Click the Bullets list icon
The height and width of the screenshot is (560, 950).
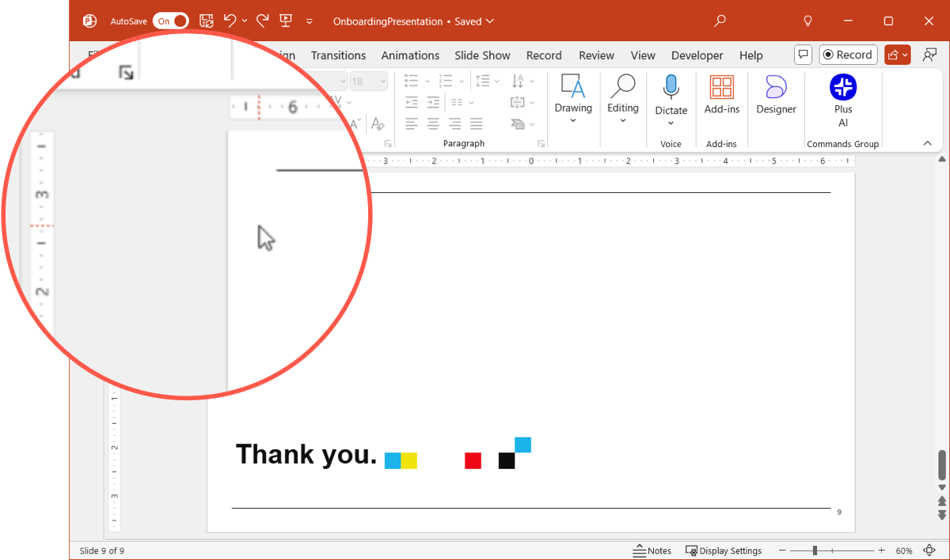(411, 81)
